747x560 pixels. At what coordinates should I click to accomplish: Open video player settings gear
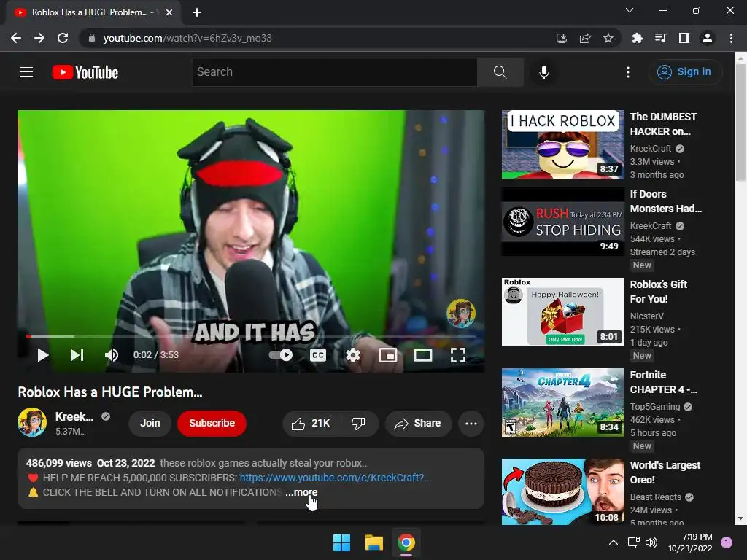point(353,355)
